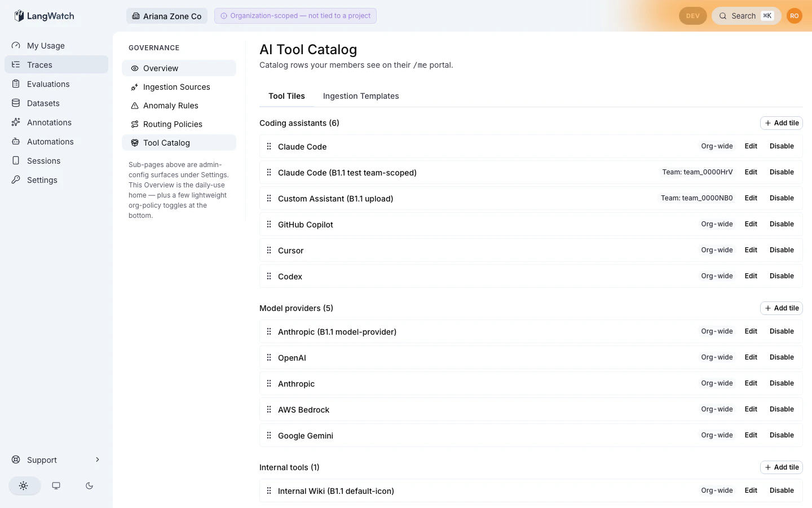
Task: Click the Sessions icon in sidebar
Action: [16, 161]
